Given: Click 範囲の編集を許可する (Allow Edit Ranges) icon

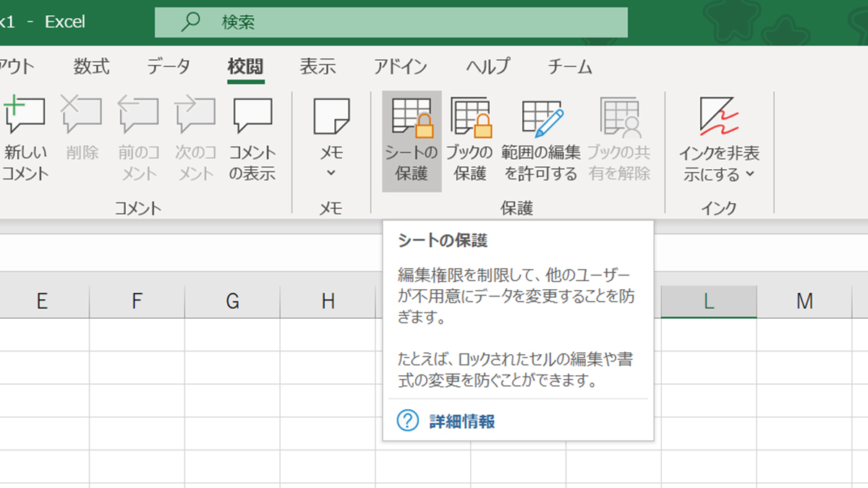Looking at the screenshot, I should 541,117.
